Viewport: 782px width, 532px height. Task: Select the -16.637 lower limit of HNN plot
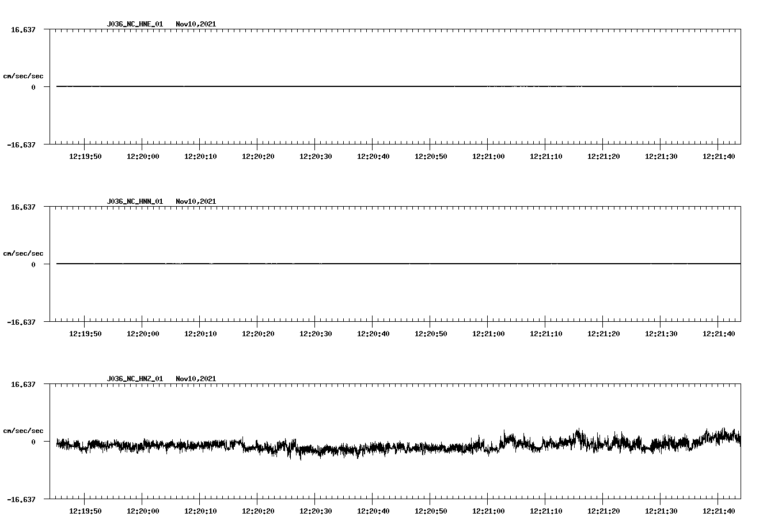(x=21, y=322)
